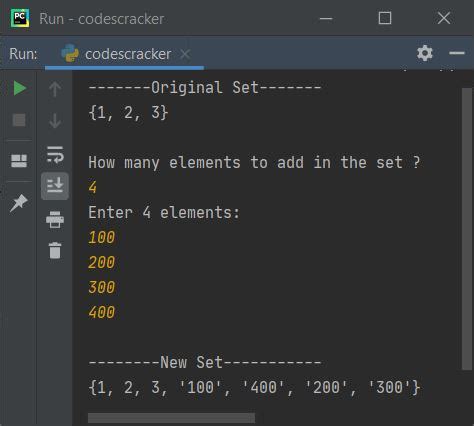Viewport: 474px width, 426px height.
Task: Click the input value "200"
Action: pyautogui.click(x=102, y=262)
